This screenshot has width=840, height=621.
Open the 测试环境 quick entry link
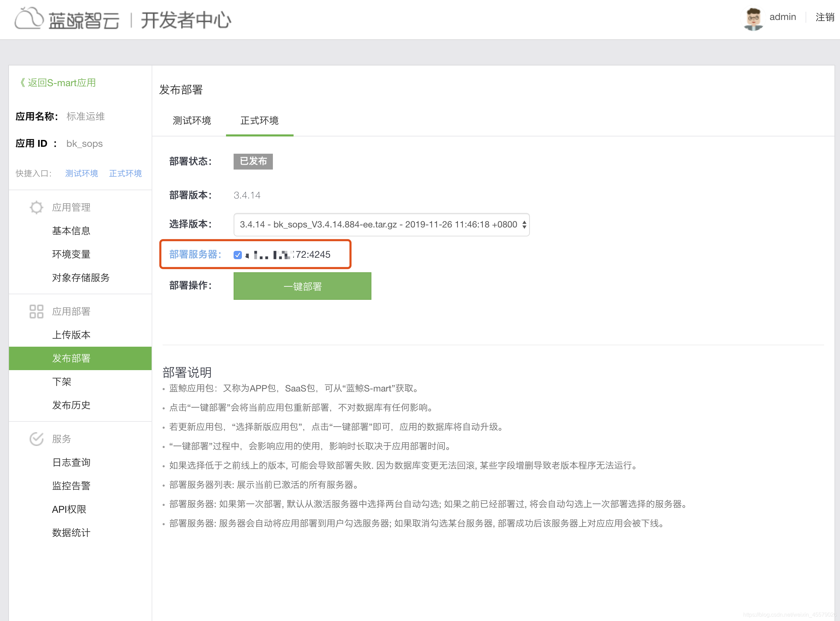click(x=82, y=173)
